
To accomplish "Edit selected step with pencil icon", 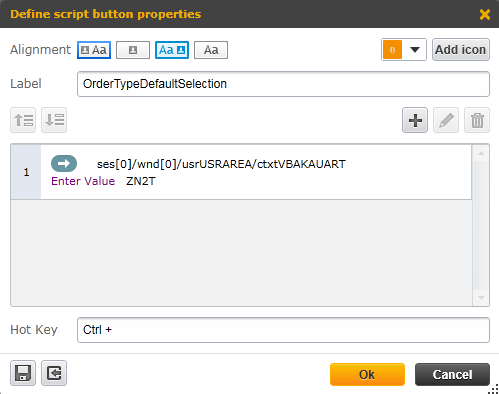I will [x=446, y=120].
